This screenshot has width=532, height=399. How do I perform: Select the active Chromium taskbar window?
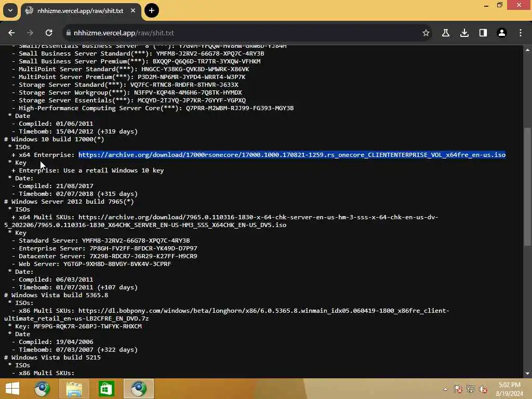[138, 389]
